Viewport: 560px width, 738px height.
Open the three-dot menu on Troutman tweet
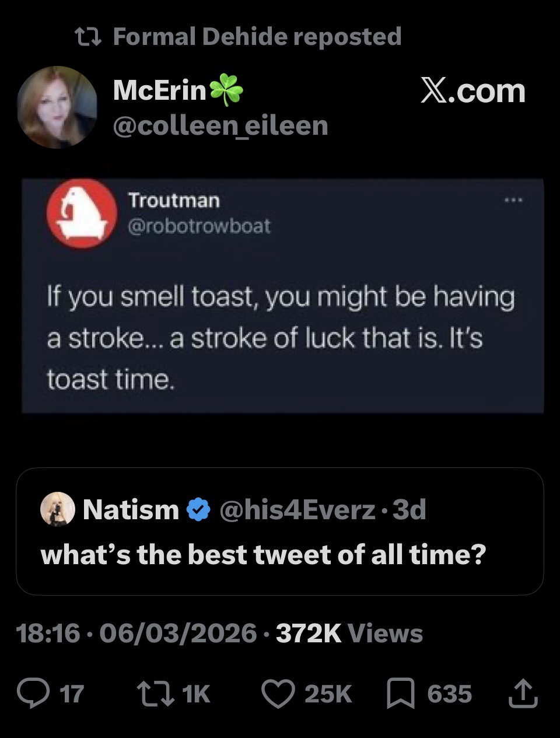513,200
